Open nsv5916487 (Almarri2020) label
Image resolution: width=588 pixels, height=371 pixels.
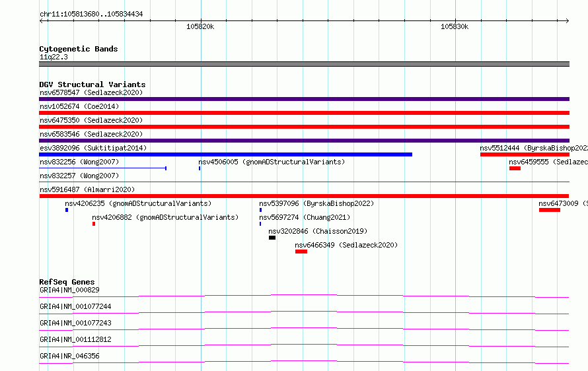tap(87, 189)
